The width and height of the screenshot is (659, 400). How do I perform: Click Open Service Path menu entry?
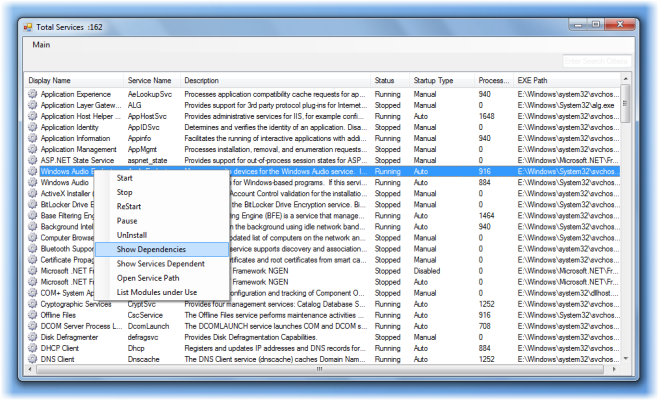[148, 277]
